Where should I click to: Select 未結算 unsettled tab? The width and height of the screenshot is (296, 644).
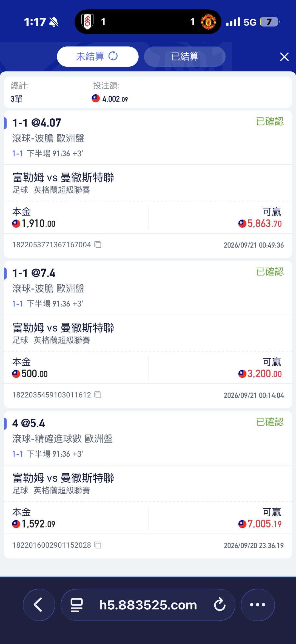click(98, 57)
